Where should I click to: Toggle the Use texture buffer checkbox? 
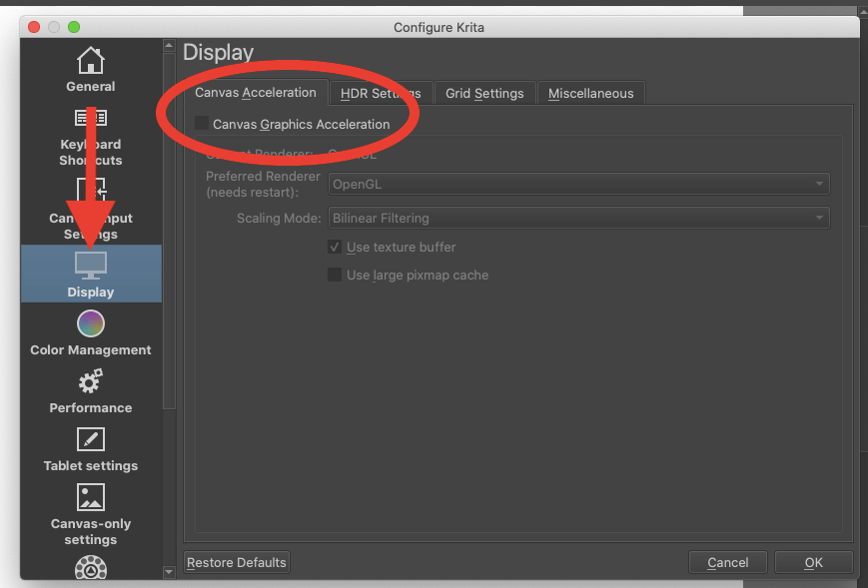click(335, 247)
